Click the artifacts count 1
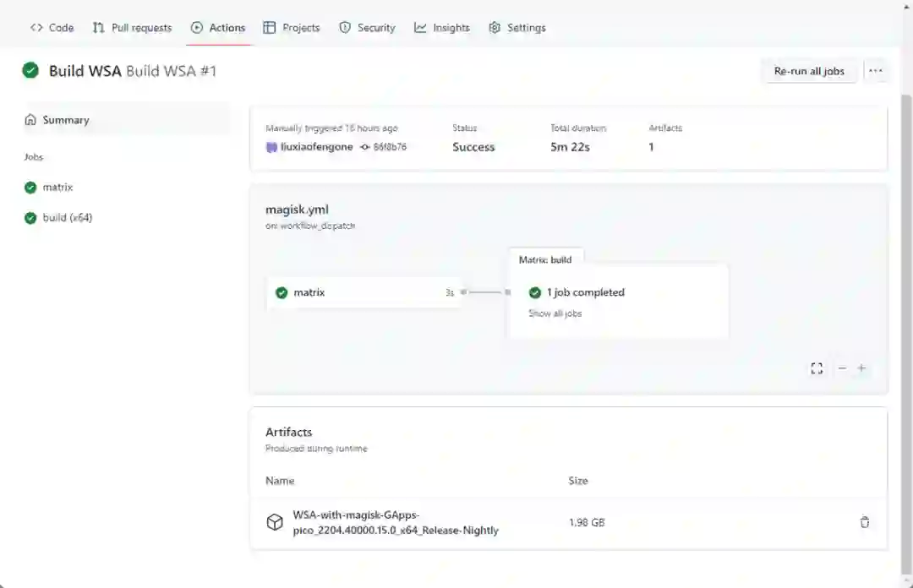 pyautogui.click(x=651, y=147)
